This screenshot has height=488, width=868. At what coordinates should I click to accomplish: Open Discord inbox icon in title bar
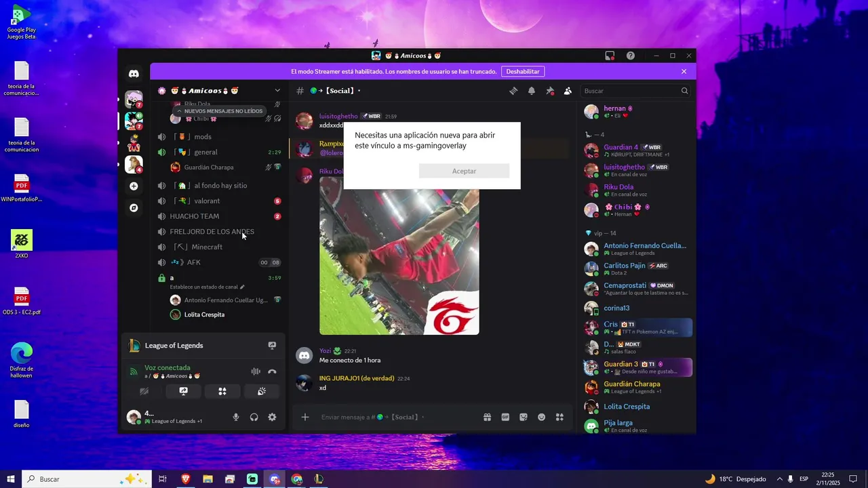click(x=610, y=56)
